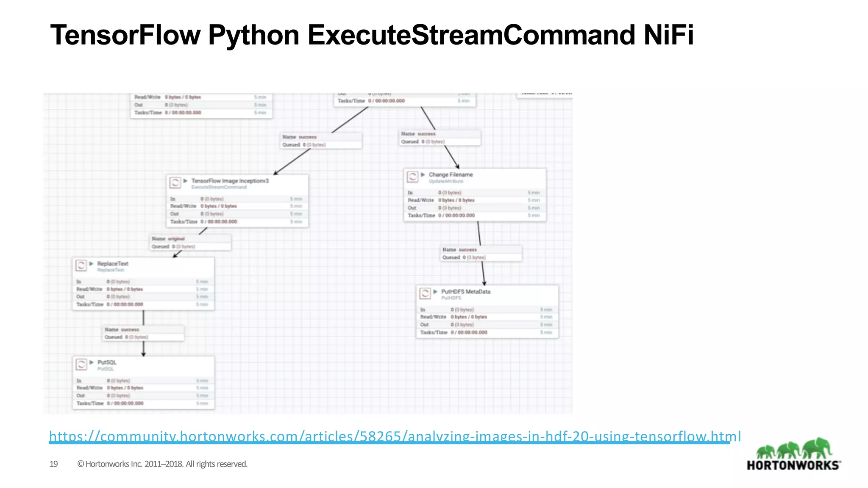Image resolution: width=868 pixels, height=488 pixels.
Task: Click the Out row of PutHDFS MetaData
Action: [x=487, y=324]
